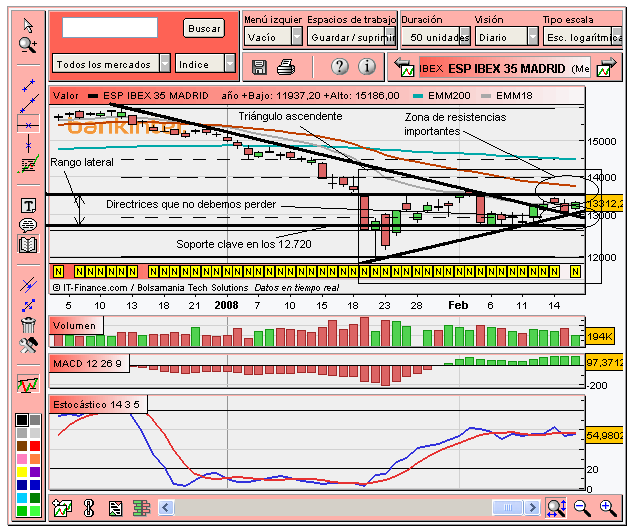This screenshot has width=631, height=532.
Task: Click the Valor label in chart header
Action: coord(66,96)
